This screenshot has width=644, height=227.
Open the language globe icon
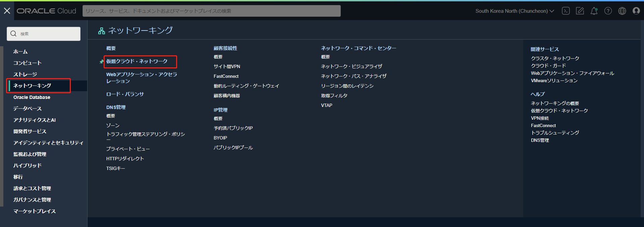click(x=622, y=11)
